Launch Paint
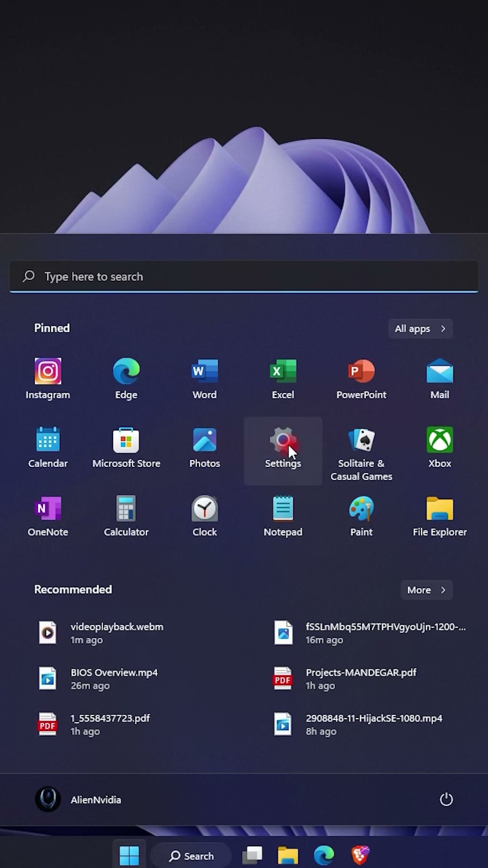Image resolution: width=488 pixels, height=868 pixels. pyautogui.click(x=361, y=516)
